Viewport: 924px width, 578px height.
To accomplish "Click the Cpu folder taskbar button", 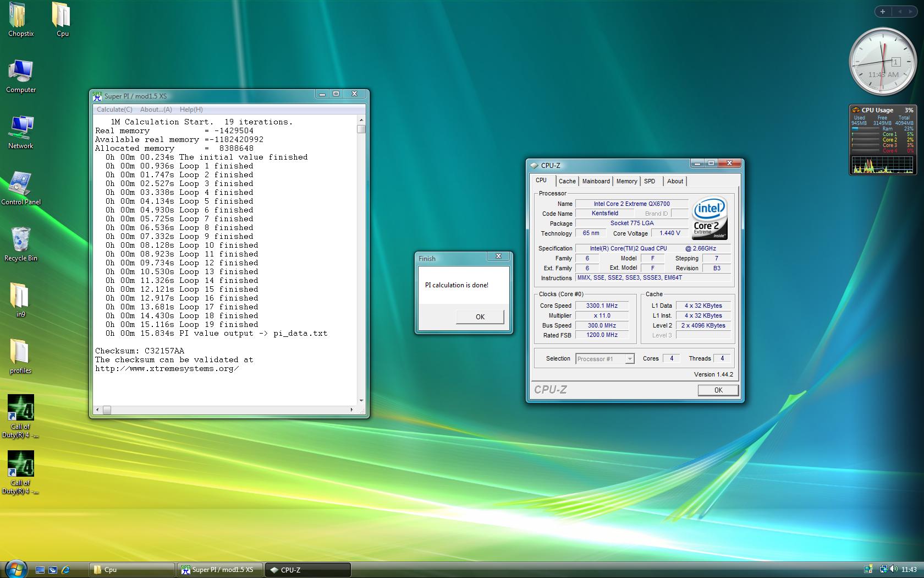I will click(x=132, y=570).
